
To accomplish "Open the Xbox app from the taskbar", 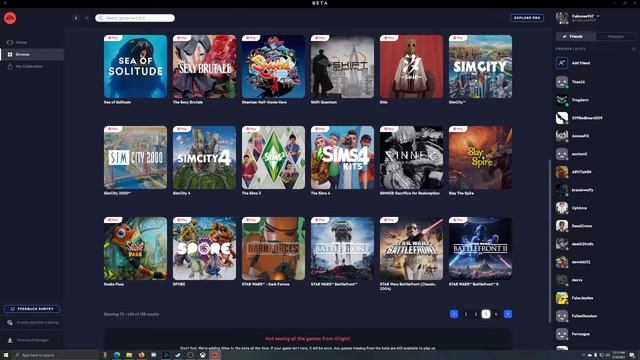I will coord(202,355).
